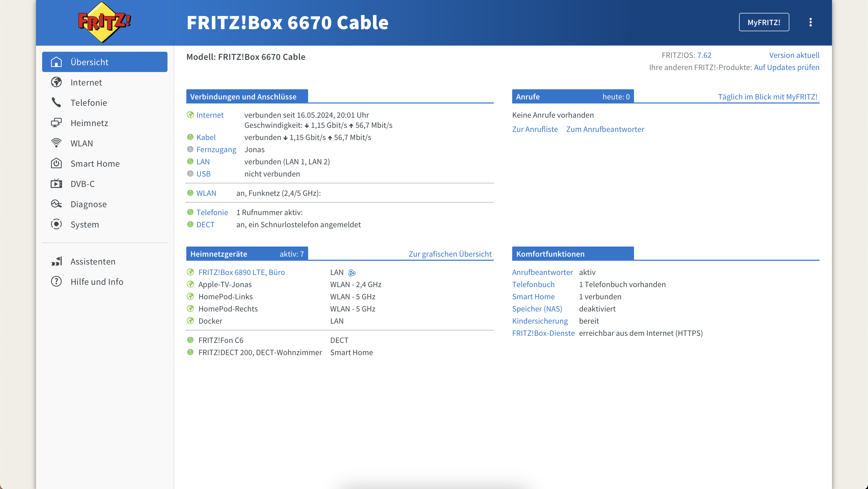Click the Anrufbeantworter link in Komfortfunktionen
The height and width of the screenshot is (489, 868).
point(542,272)
